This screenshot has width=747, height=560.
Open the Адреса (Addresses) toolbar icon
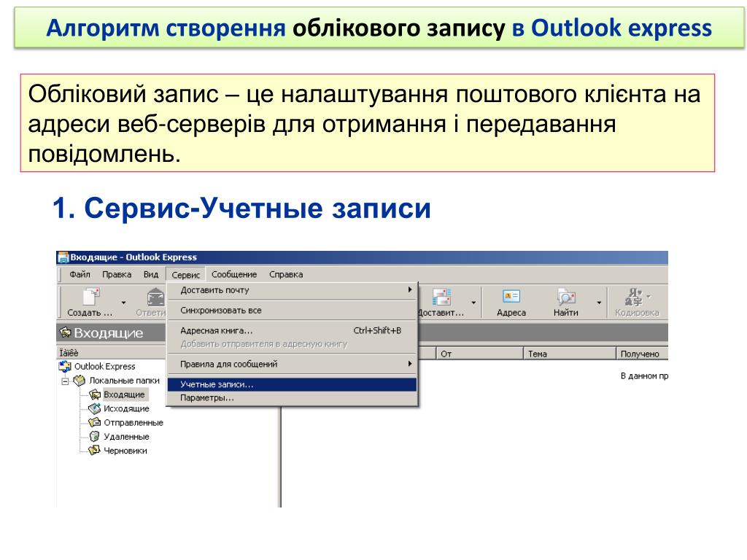pyautogui.click(x=511, y=297)
